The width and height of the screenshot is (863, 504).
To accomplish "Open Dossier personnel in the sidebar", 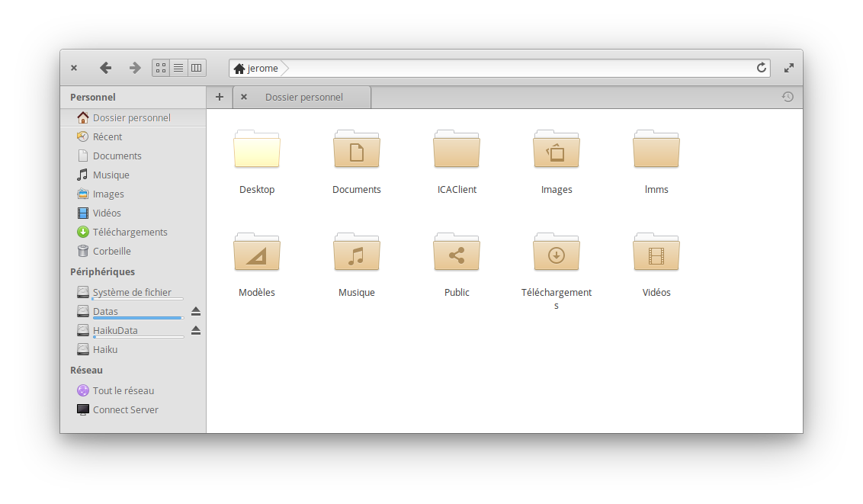I will point(133,117).
